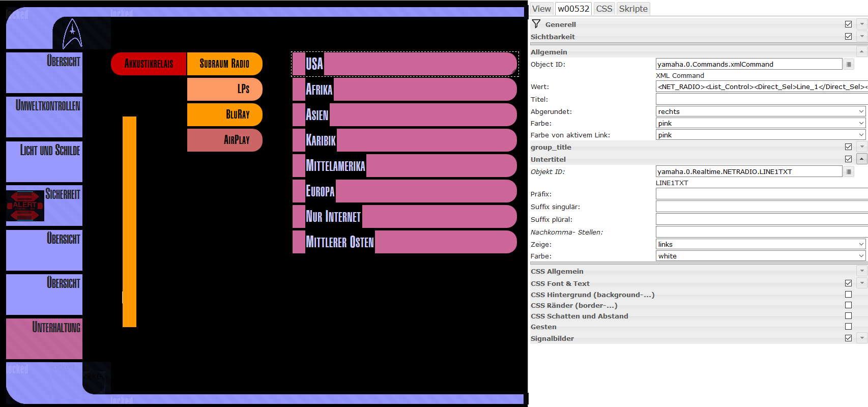
Task: Expand CSS Font & Text arrow
Action: [x=862, y=283]
